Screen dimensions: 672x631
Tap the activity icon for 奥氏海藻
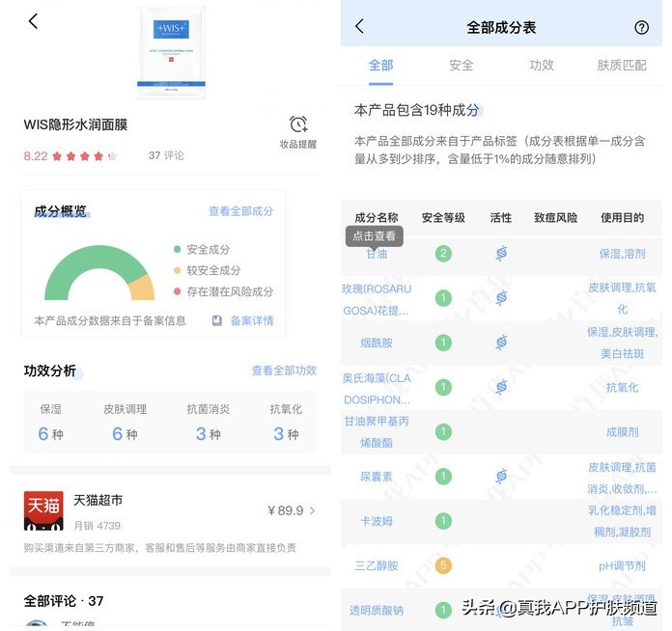point(501,387)
